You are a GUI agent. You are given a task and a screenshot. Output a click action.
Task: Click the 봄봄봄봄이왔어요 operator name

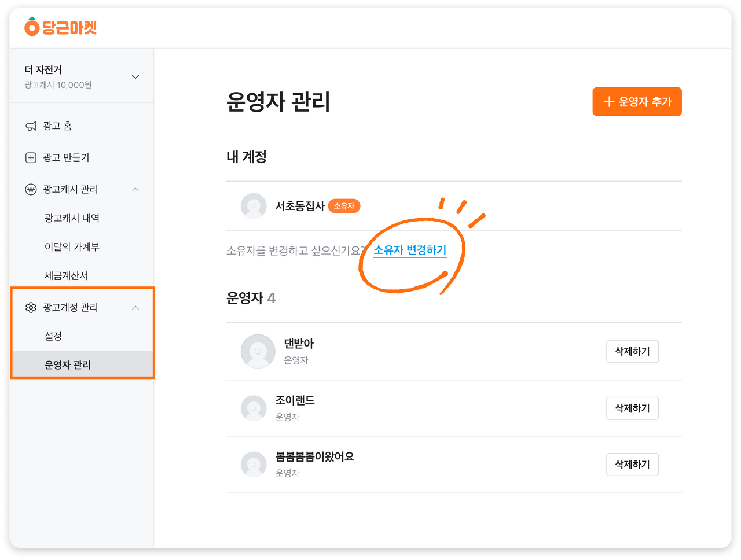tap(315, 456)
